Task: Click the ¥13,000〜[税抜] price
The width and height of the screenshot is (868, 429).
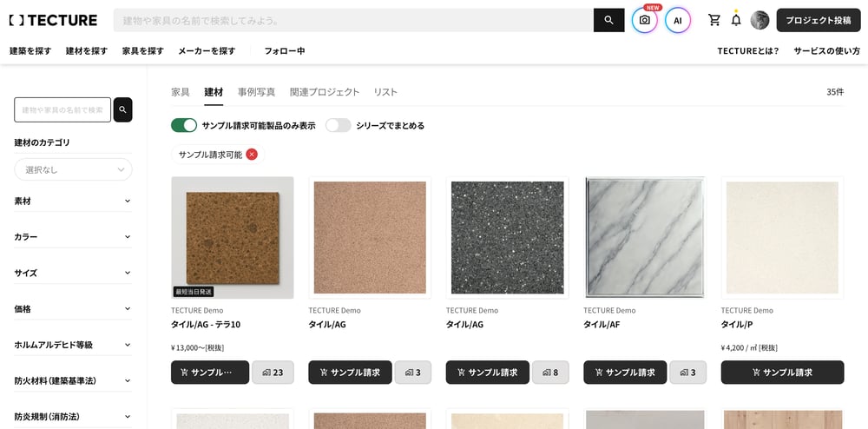Action: coord(198,347)
